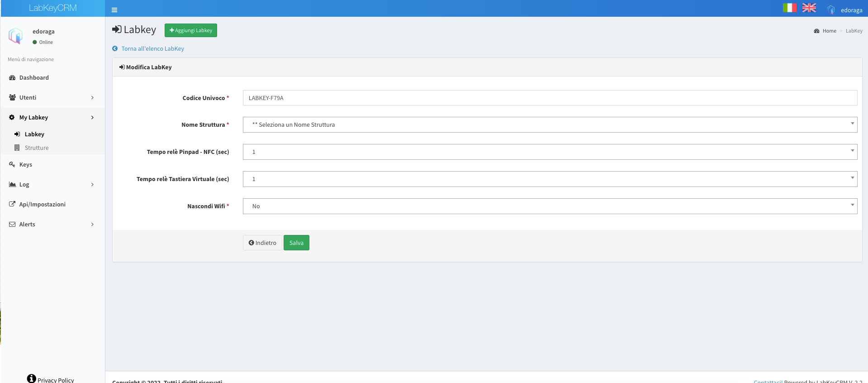Open Strutture submenu item
This screenshot has width=868, height=383.
coord(37,148)
